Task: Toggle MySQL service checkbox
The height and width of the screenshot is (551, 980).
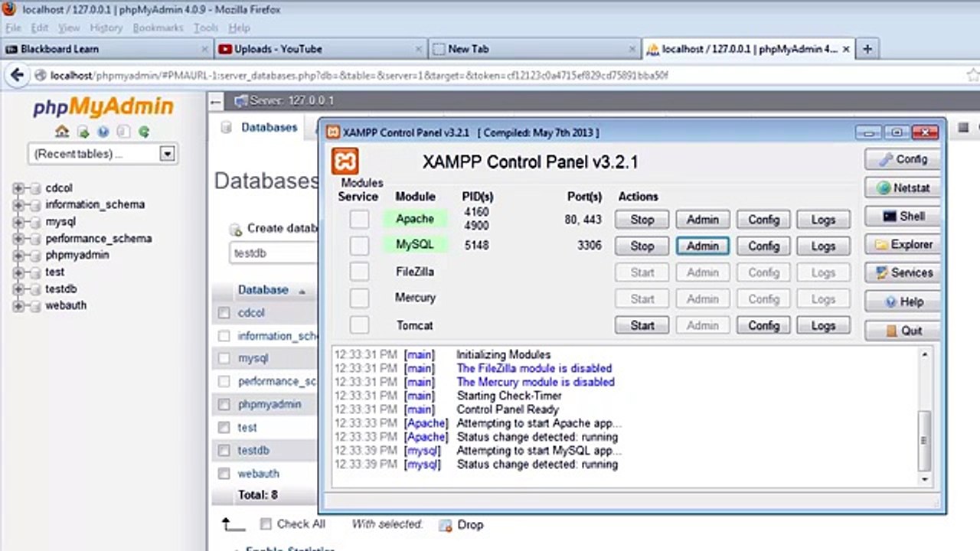Action: click(x=359, y=246)
